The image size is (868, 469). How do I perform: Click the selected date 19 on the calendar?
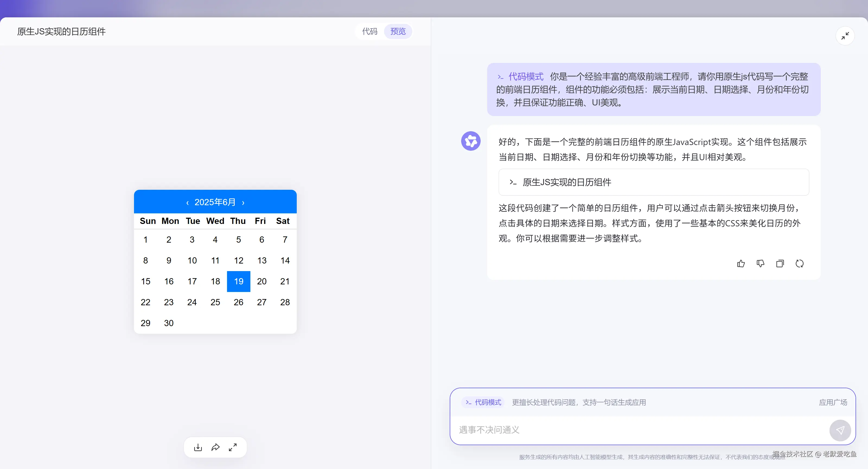click(x=238, y=281)
